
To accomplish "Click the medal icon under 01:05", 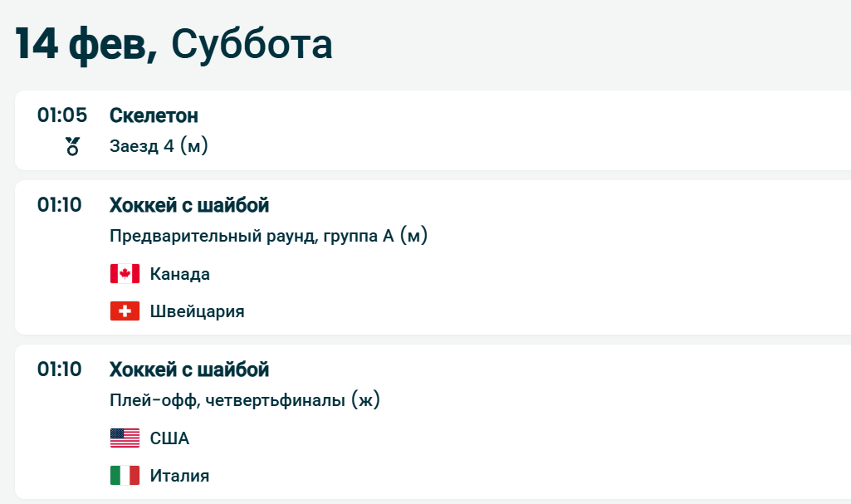I will pos(72,147).
